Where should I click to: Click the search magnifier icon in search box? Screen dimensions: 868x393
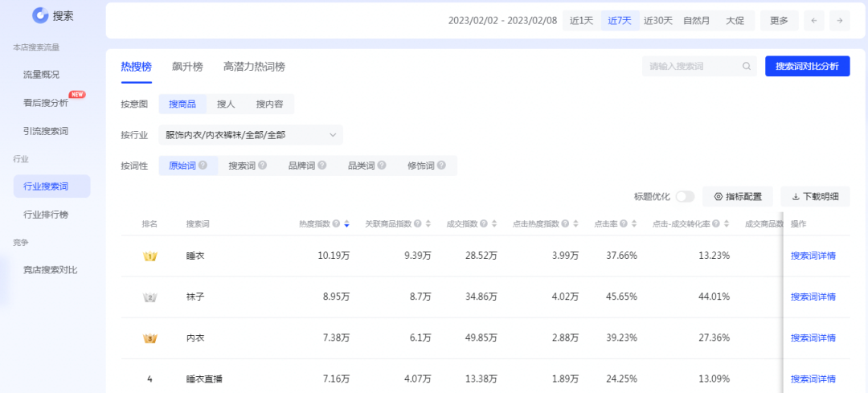pos(747,67)
